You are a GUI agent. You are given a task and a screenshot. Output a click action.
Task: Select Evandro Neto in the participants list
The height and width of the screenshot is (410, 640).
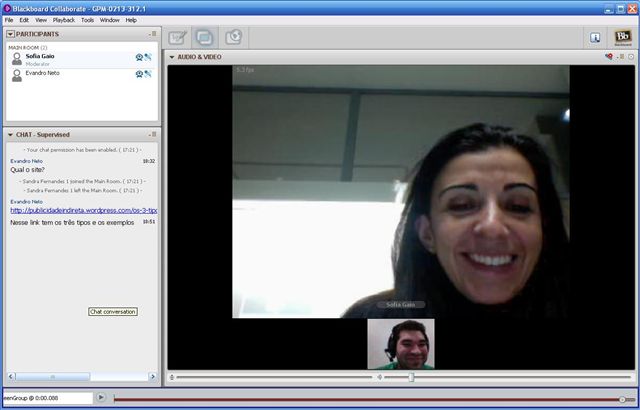click(82, 75)
